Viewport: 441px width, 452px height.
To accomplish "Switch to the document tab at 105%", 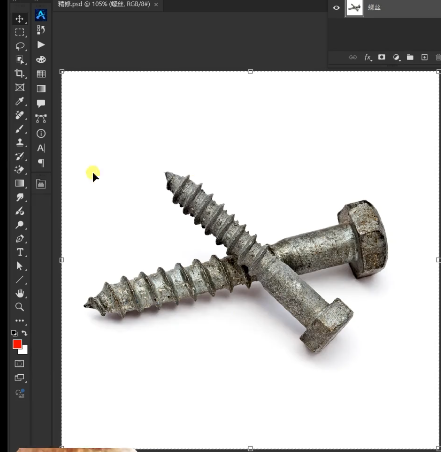I will [x=104, y=4].
